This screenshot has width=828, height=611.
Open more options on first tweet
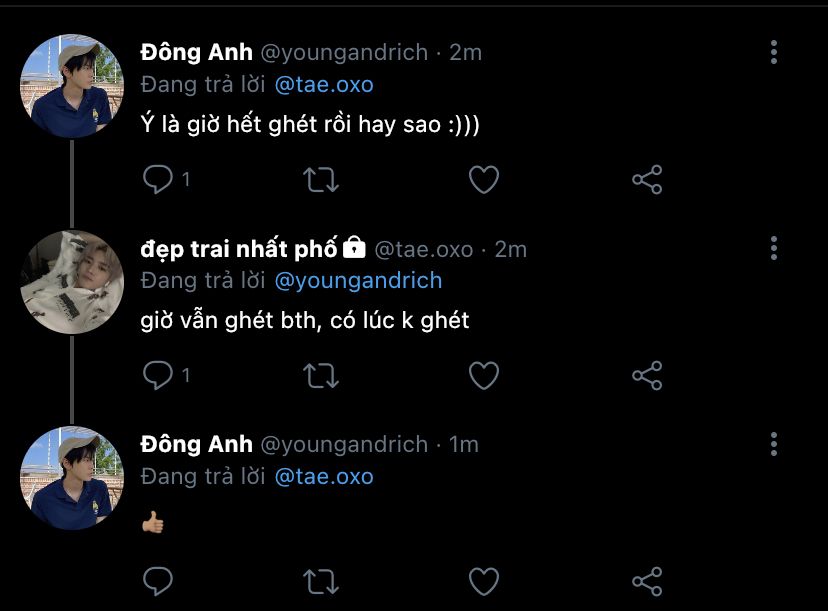[773, 52]
